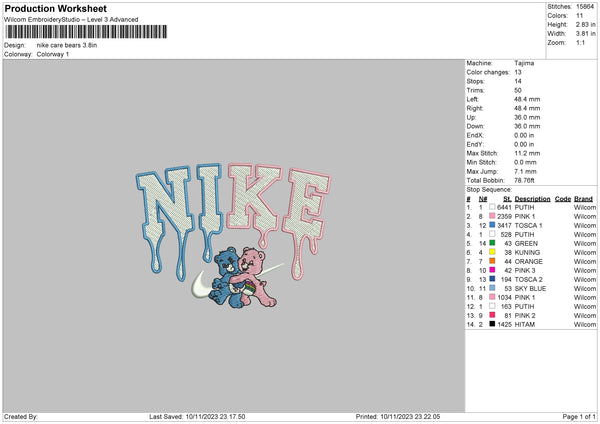600x424 pixels.
Task: Click the 'Up:' label
Action: point(471,117)
